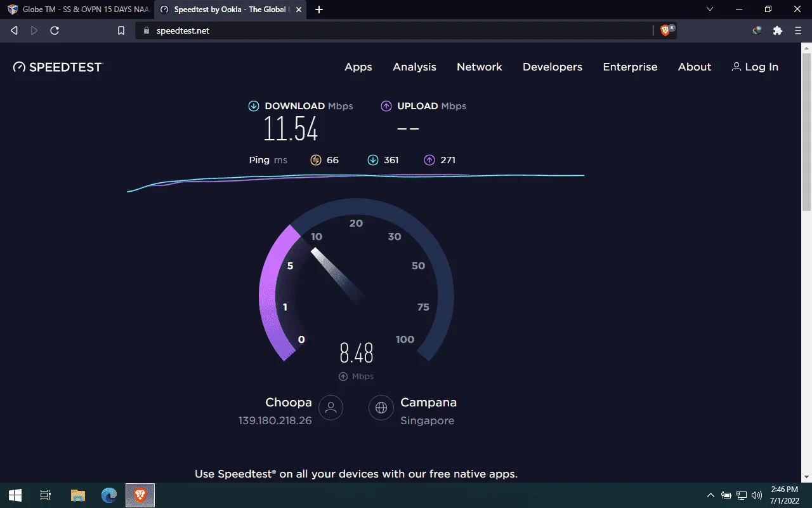Go back to the previous page

click(x=14, y=30)
